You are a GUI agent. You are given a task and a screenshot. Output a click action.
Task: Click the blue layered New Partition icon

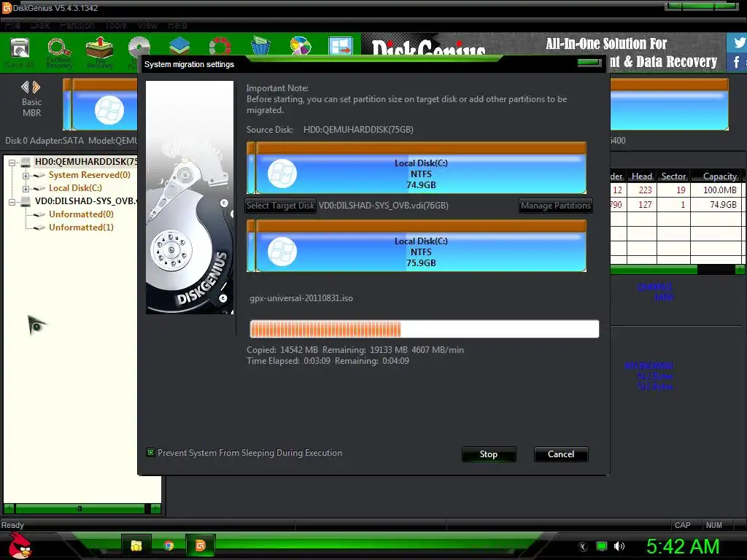179,47
